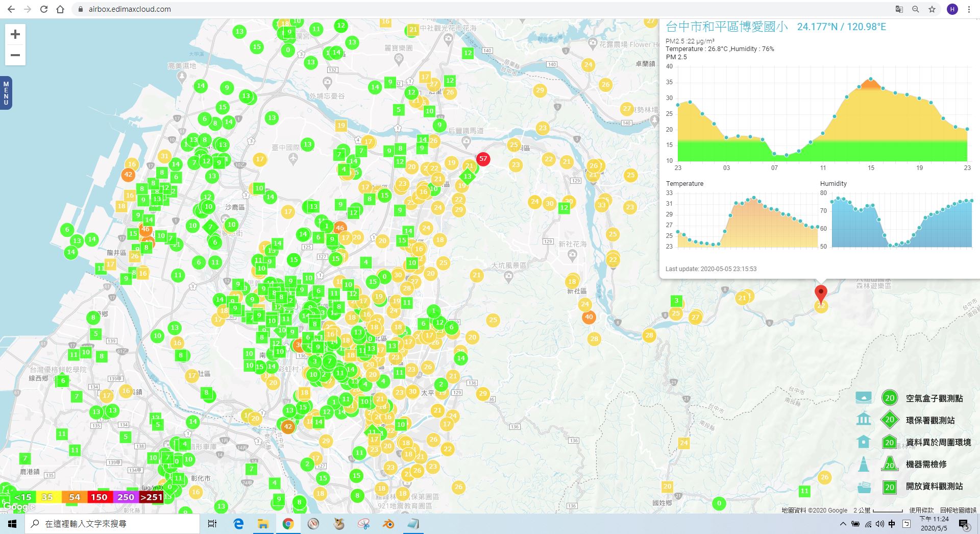Reload the airbox page

point(44,9)
